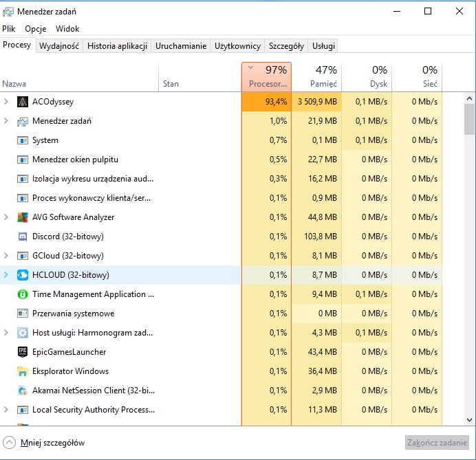Click the System process icon

click(23, 140)
